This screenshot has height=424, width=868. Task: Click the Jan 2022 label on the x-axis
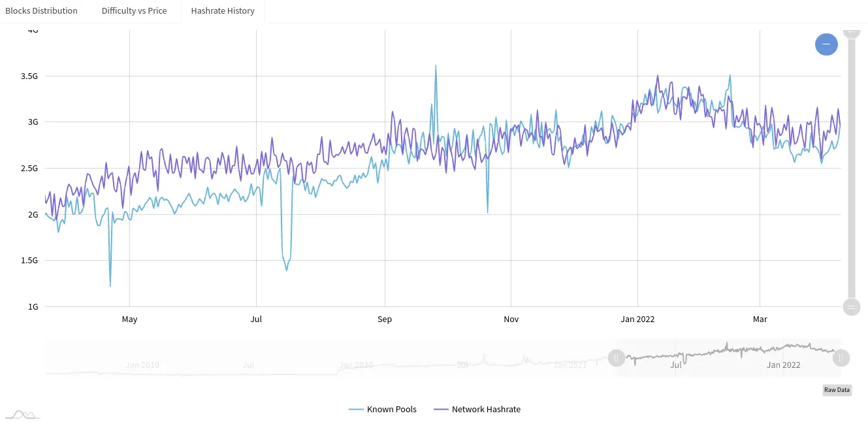click(x=637, y=319)
